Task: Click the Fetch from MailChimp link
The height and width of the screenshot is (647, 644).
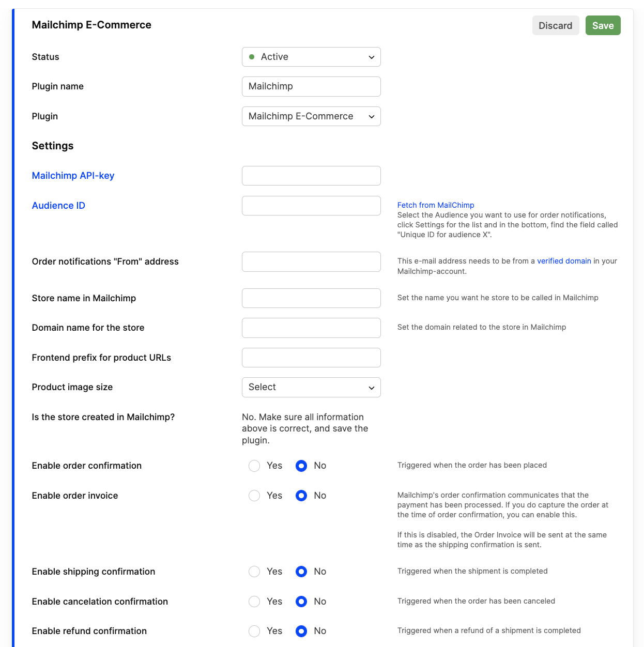Action: (436, 205)
